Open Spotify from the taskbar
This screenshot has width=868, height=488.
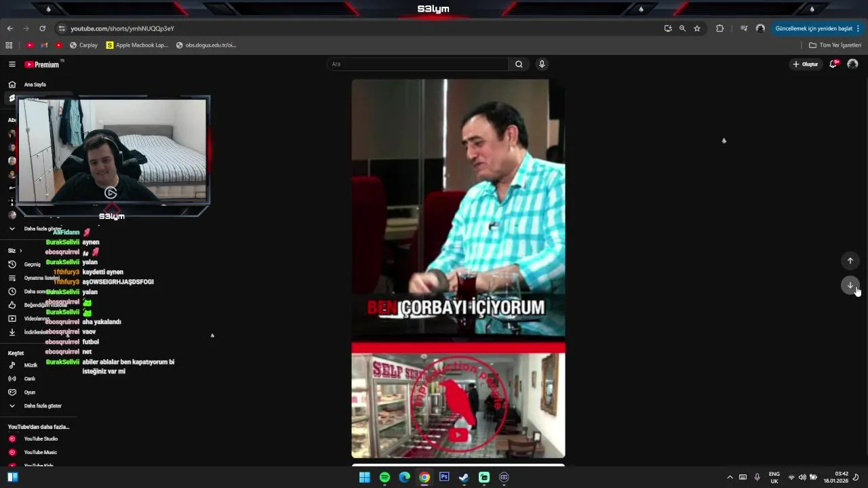(x=384, y=477)
